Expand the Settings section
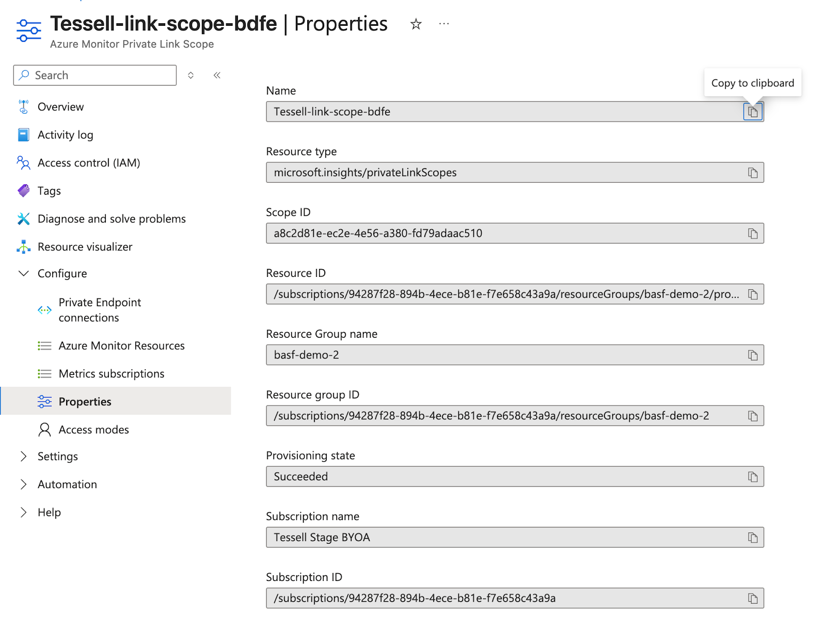This screenshot has width=826, height=644. [24, 456]
